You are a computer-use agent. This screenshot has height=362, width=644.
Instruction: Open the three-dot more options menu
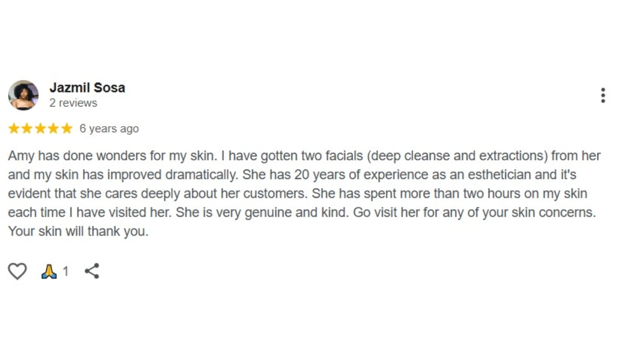(603, 96)
